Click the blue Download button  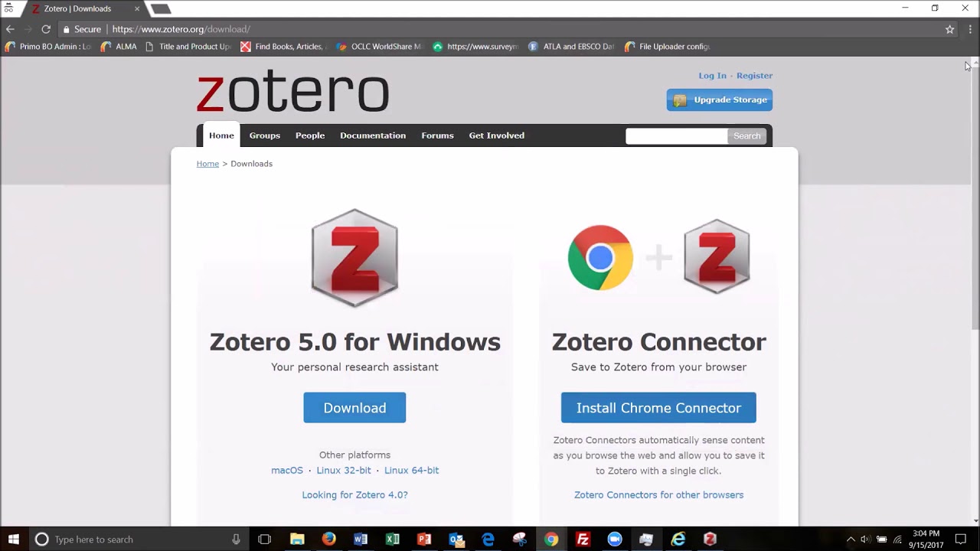[x=354, y=408]
